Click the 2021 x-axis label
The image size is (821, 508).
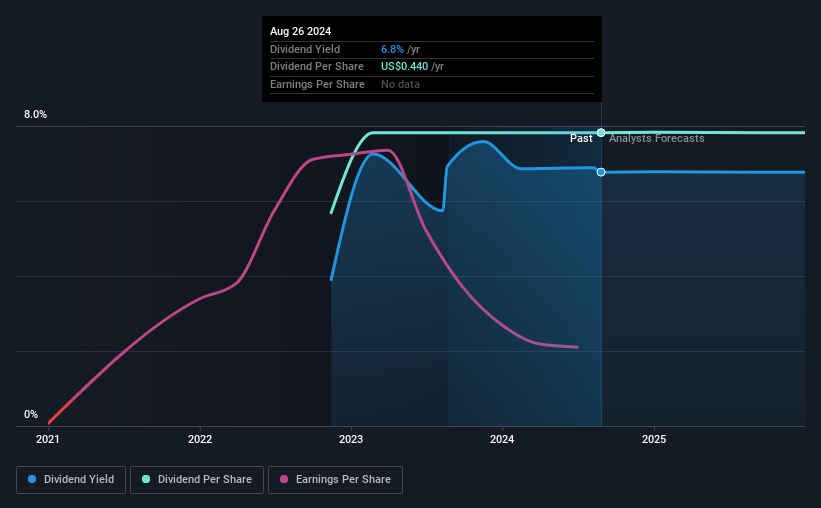click(48, 439)
